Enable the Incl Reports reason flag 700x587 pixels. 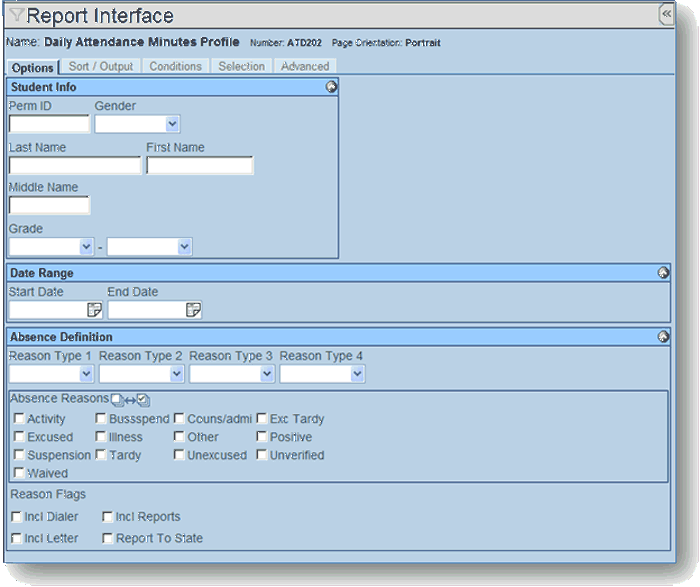(107, 517)
